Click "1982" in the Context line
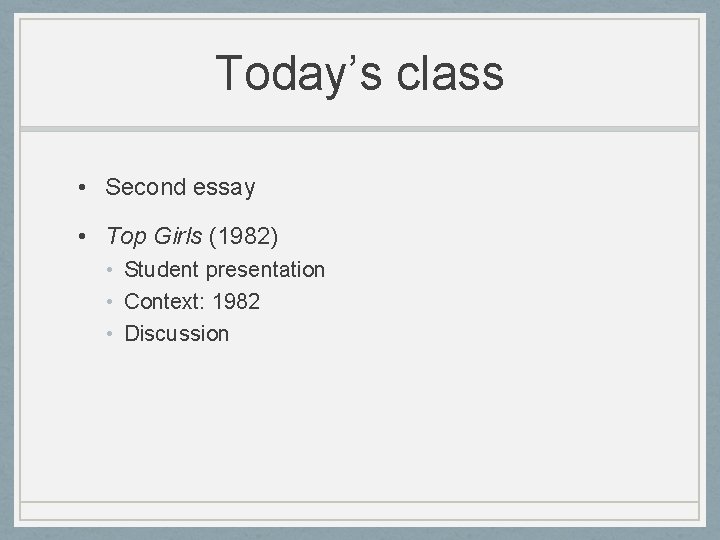This screenshot has height=540, width=720. click(x=236, y=302)
